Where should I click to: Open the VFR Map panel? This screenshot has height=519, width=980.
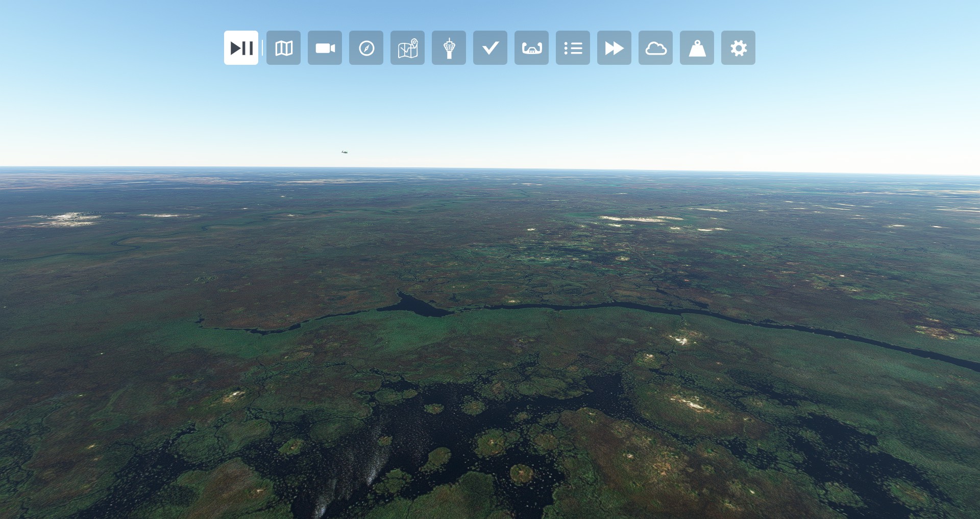[x=283, y=48]
